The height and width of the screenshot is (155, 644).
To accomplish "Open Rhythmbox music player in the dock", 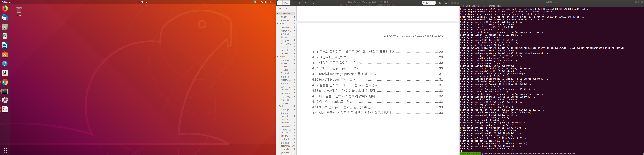I will click(5, 36).
